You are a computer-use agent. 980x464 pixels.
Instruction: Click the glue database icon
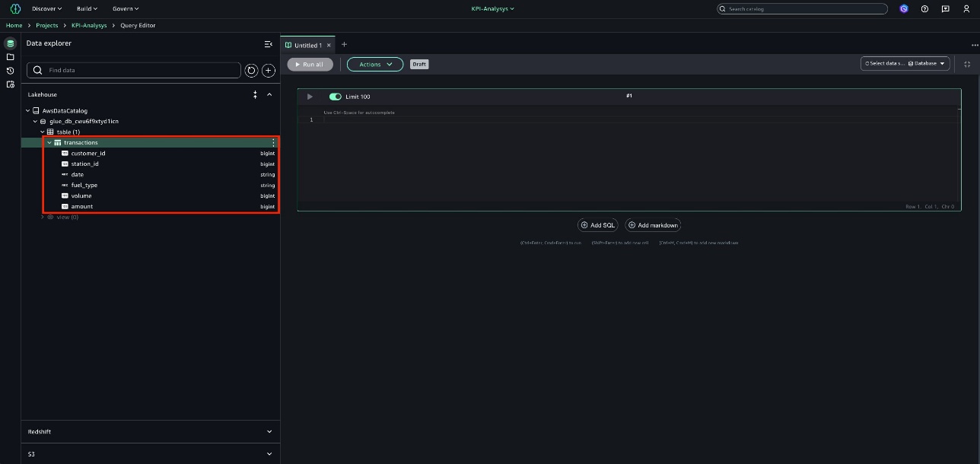tap(43, 121)
